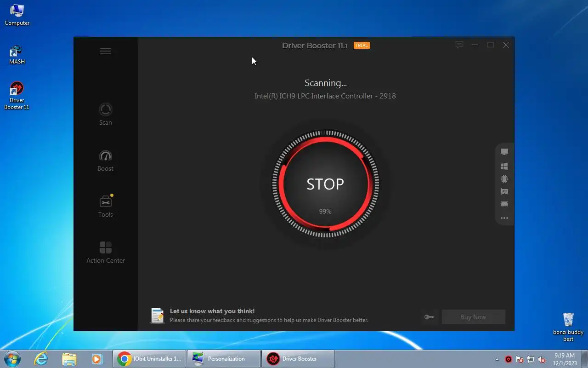Image resolution: width=588 pixels, height=368 pixels.
Task: Click the TRIAL badge
Action: coord(362,45)
